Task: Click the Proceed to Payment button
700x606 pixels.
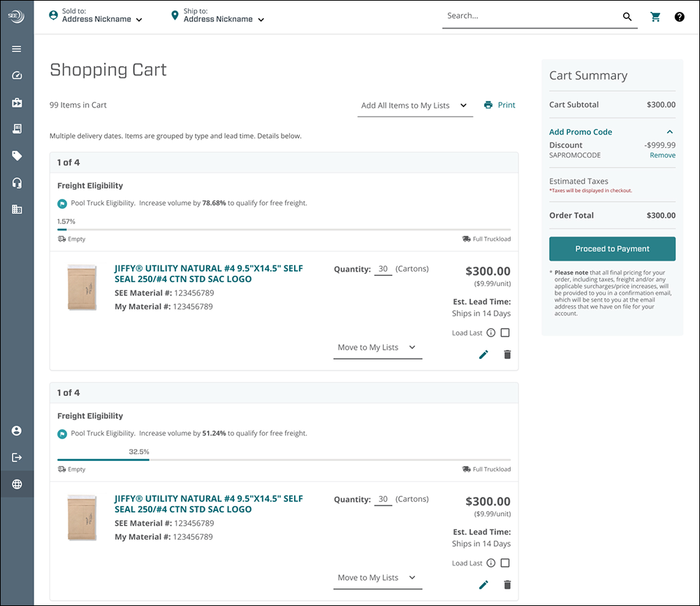Action: click(612, 249)
